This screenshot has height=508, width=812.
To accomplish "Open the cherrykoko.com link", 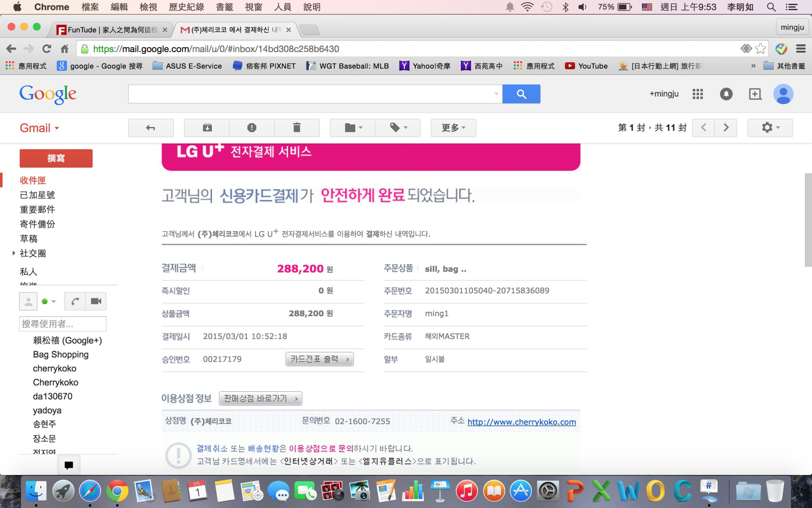I will pyautogui.click(x=521, y=422).
